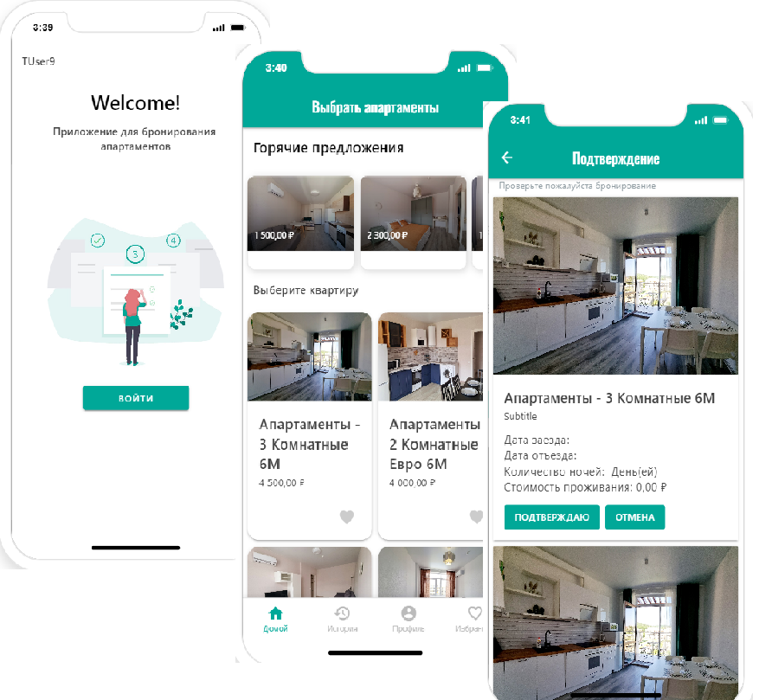Cancel booking with ОТМЕНА button
Image resolution: width=759 pixels, height=700 pixels.
[x=635, y=517]
